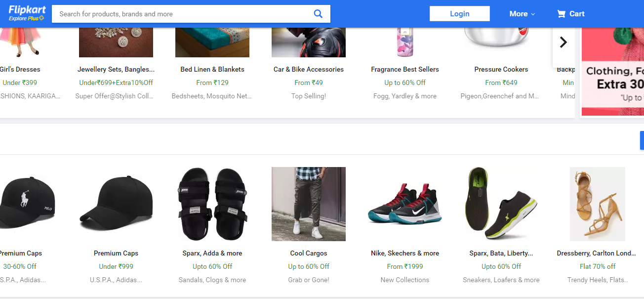This screenshot has height=299, width=644.
Task: Click Top Selling! text
Action: [x=309, y=96]
